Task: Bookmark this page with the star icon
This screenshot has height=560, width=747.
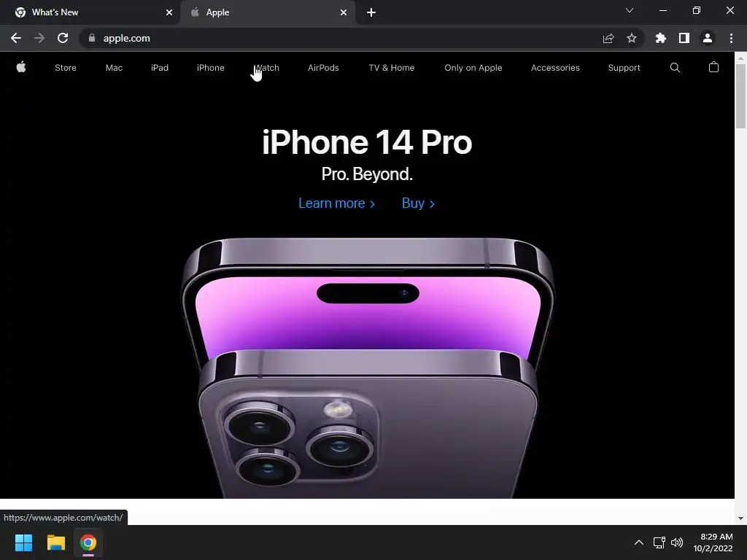Action: click(x=631, y=38)
